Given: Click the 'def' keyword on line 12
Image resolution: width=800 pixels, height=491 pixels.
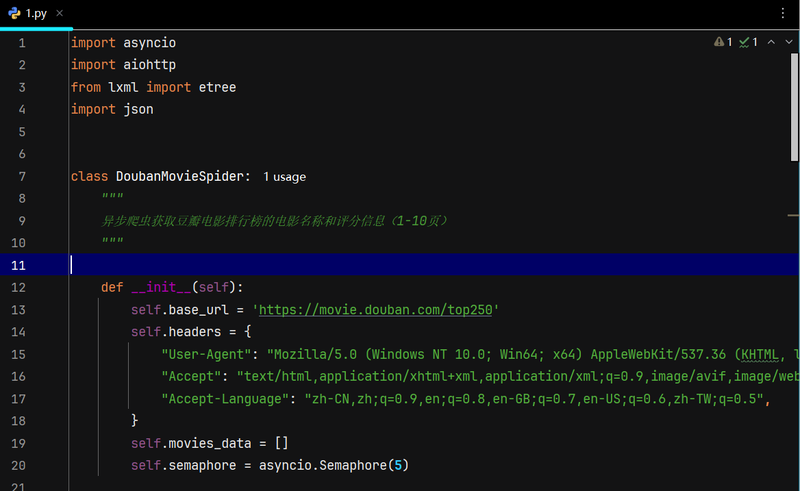Looking at the screenshot, I should click(112, 287).
